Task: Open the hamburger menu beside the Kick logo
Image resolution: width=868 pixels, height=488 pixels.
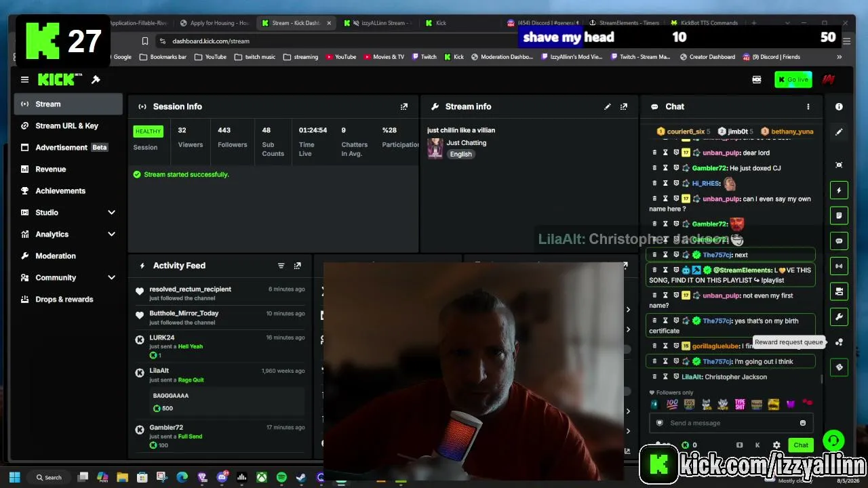Action: coord(24,79)
